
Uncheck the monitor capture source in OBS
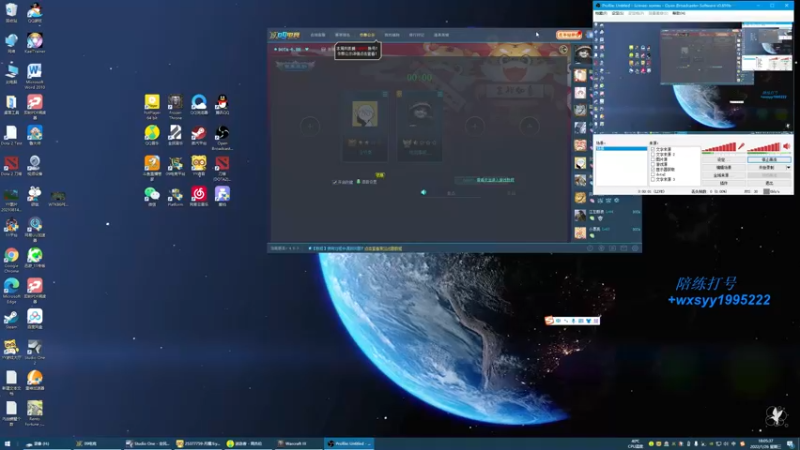coord(653,169)
